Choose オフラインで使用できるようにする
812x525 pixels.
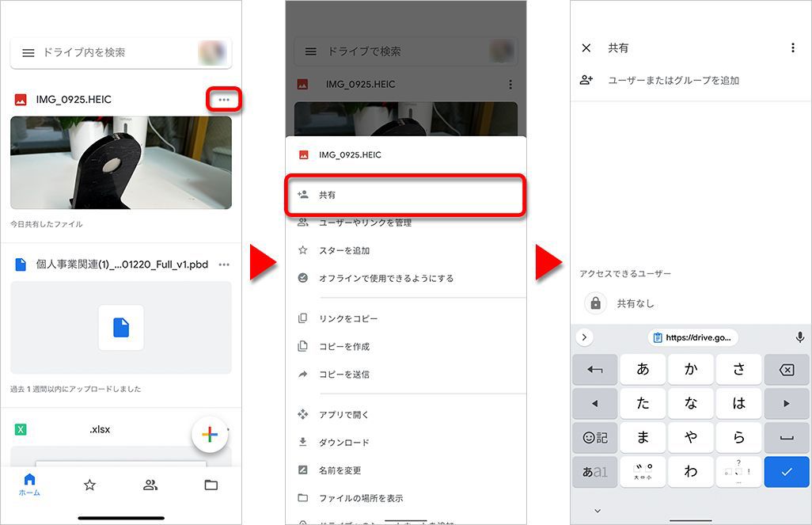[405, 278]
